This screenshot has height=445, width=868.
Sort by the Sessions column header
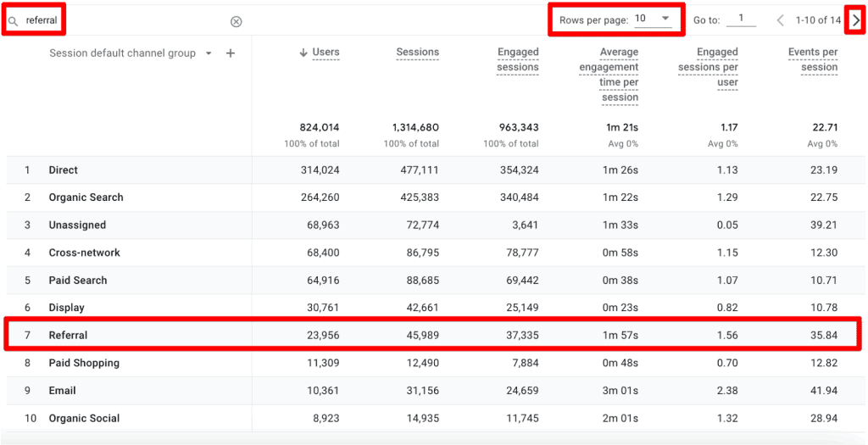[417, 52]
